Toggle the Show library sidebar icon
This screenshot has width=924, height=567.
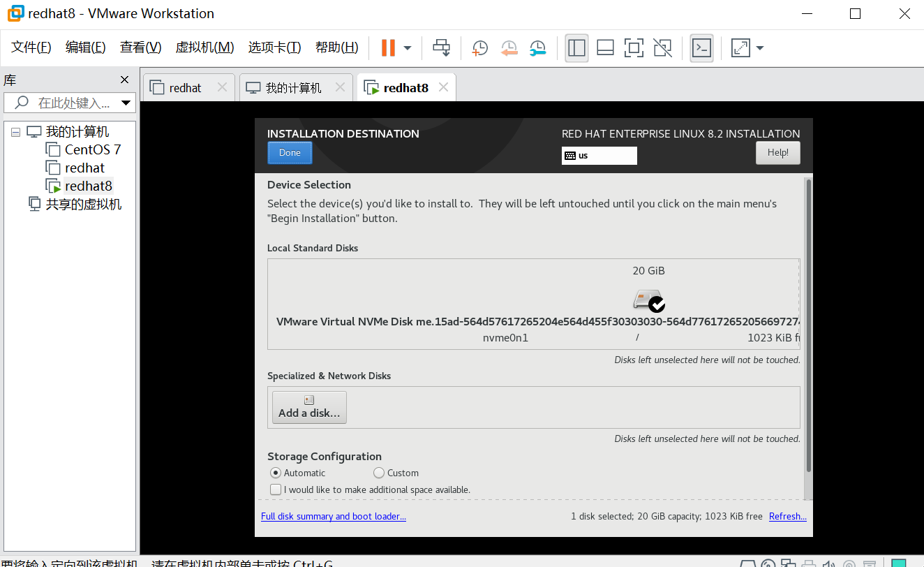pyautogui.click(x=576, y=47)
